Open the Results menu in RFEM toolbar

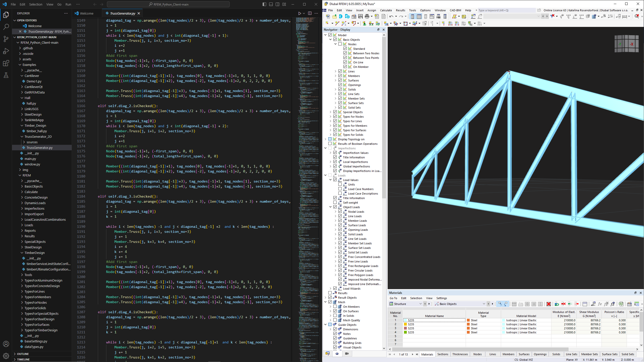(x=400, y=10)
